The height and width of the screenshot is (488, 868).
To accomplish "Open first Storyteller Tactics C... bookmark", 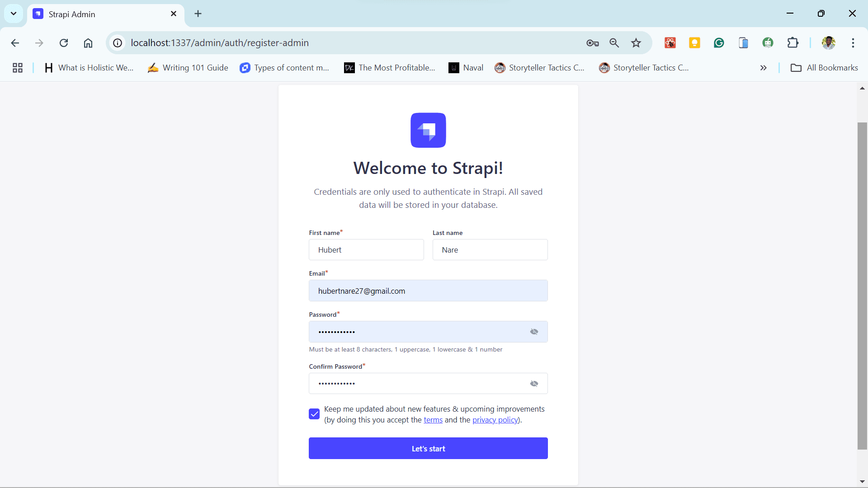I will (x=539, y=68).
